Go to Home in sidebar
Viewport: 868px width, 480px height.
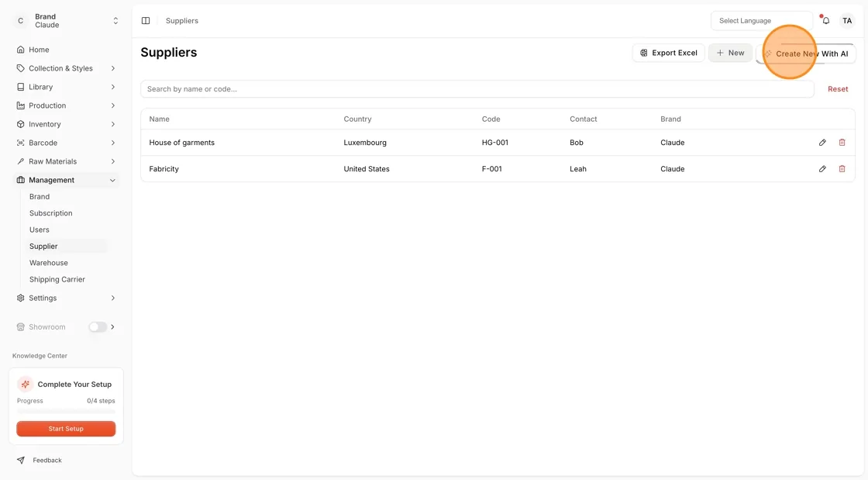click(x=39, y=50)
